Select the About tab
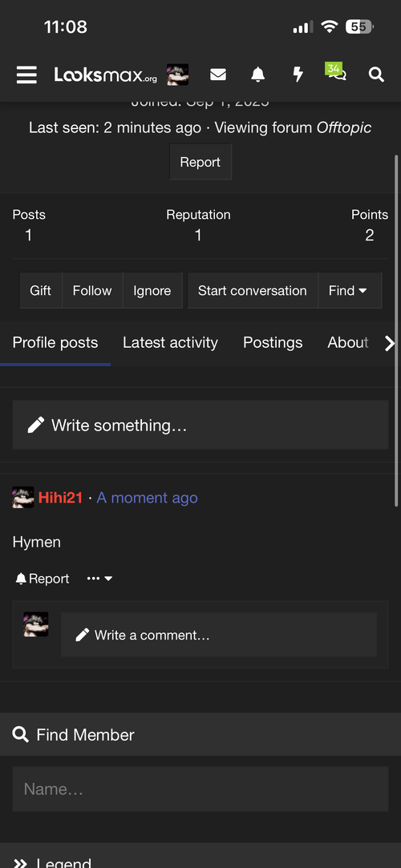401x868 pixels. coord(348,343)
